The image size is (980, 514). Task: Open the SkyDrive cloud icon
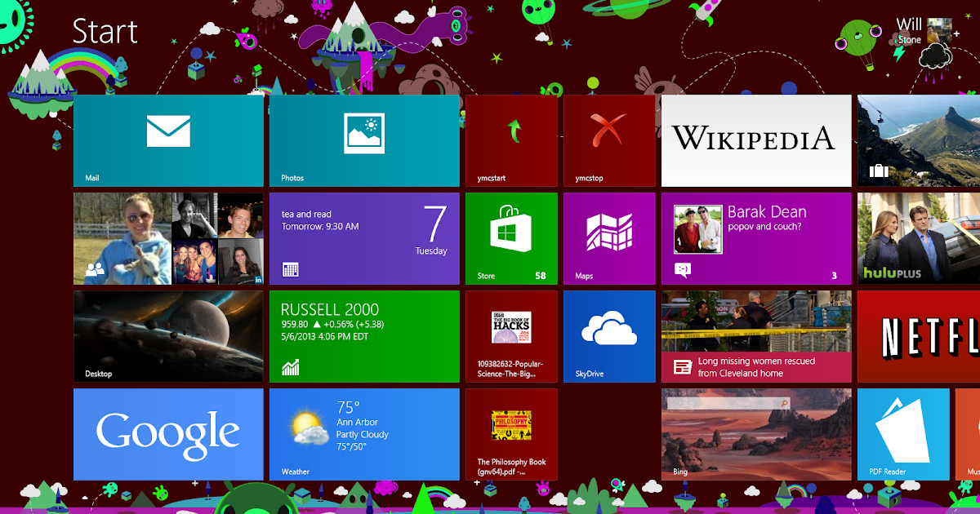608,330
